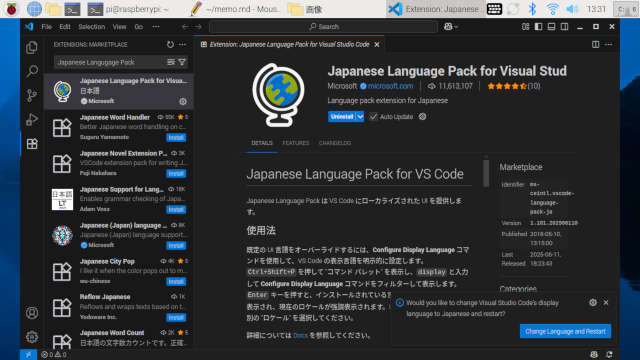Open the Wi-Fi network tray icon
This screenshot has height=360, width=640.
pos(552,9)
